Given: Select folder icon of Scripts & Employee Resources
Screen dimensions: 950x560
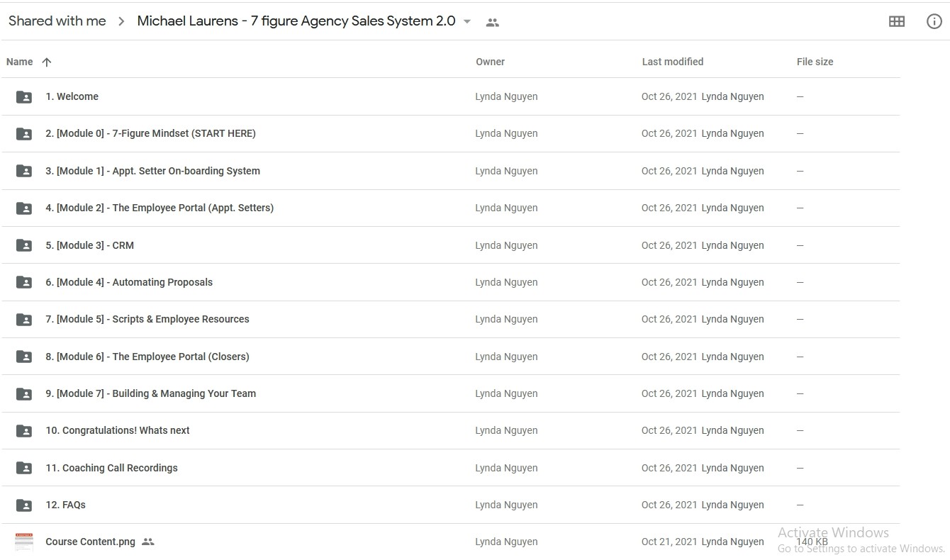Looking at the screenshot, I should tap(24, 319).
